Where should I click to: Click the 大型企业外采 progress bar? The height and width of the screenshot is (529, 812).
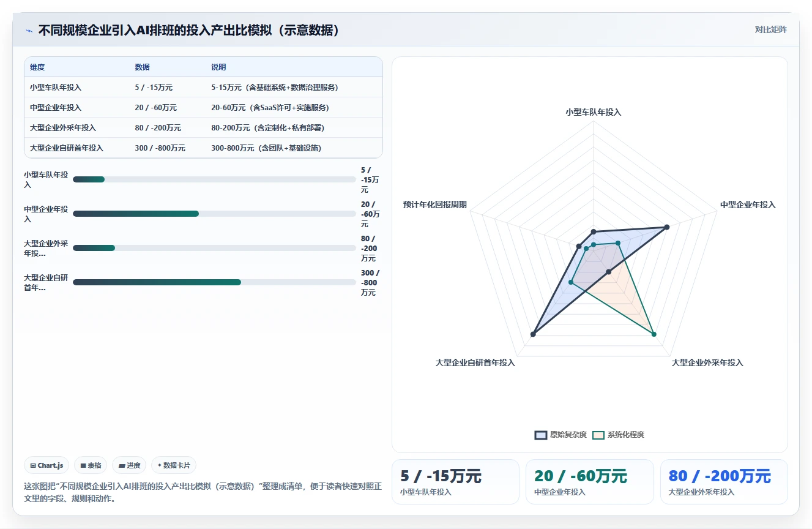214,248
